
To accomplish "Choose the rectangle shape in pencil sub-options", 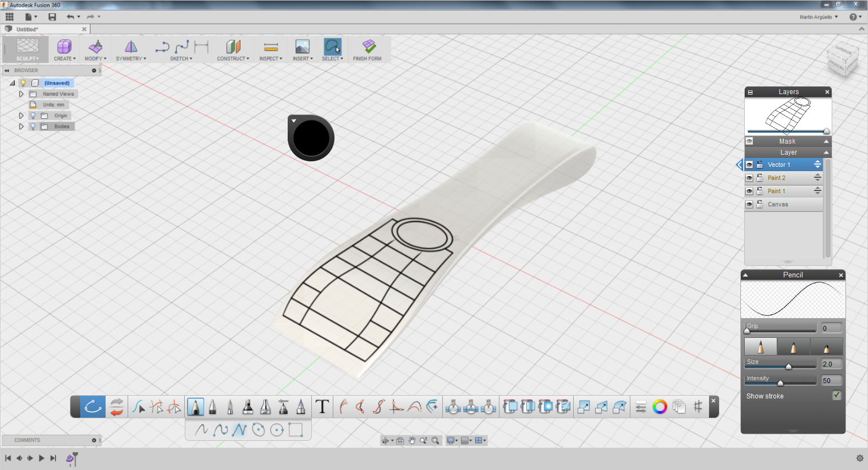I will (296, 430).
